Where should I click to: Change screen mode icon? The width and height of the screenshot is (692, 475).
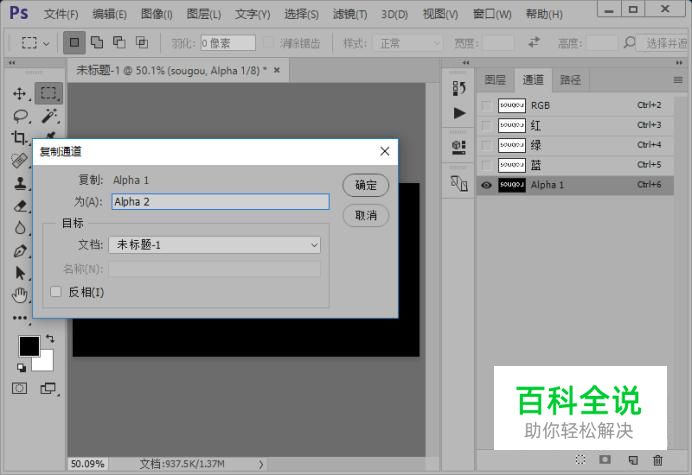click(48, 388)
